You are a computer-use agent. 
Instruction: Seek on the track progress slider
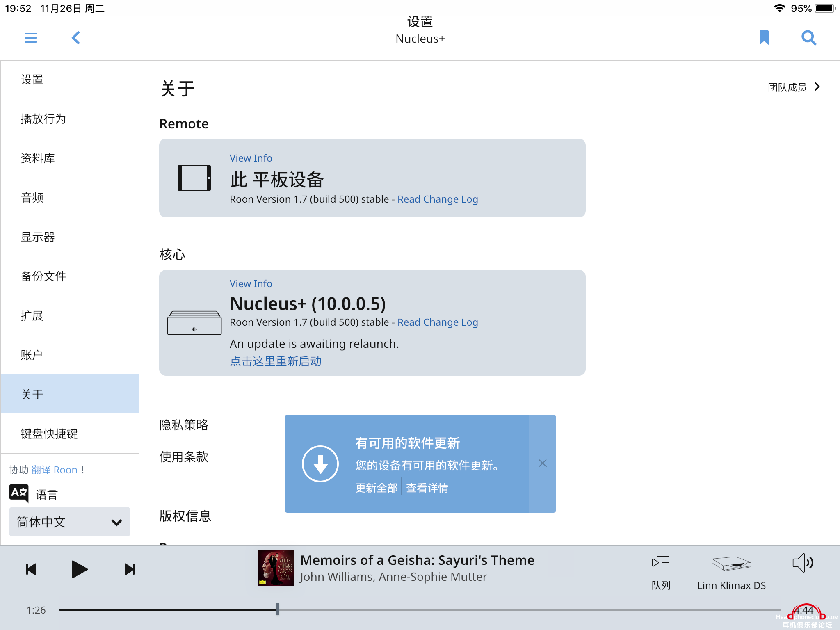click(420, 610)
